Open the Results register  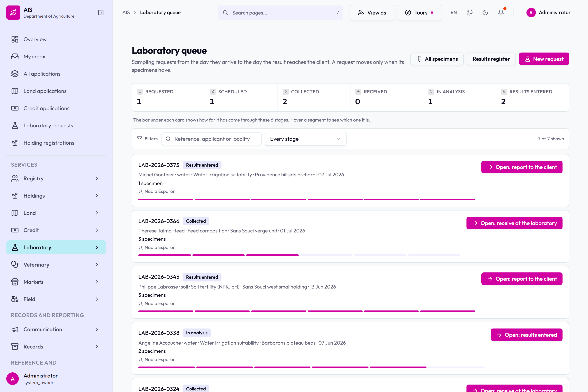click(x=491, y=59)
